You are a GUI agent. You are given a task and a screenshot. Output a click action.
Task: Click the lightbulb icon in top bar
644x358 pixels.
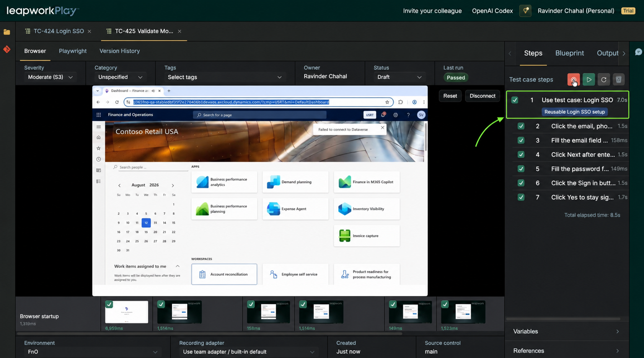(x=525, y=11)
